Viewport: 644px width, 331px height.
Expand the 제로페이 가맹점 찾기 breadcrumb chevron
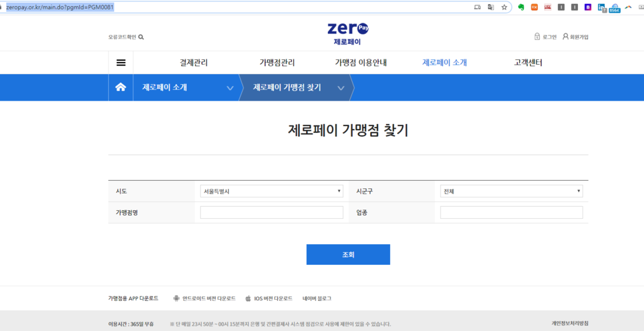click(341, 88)
